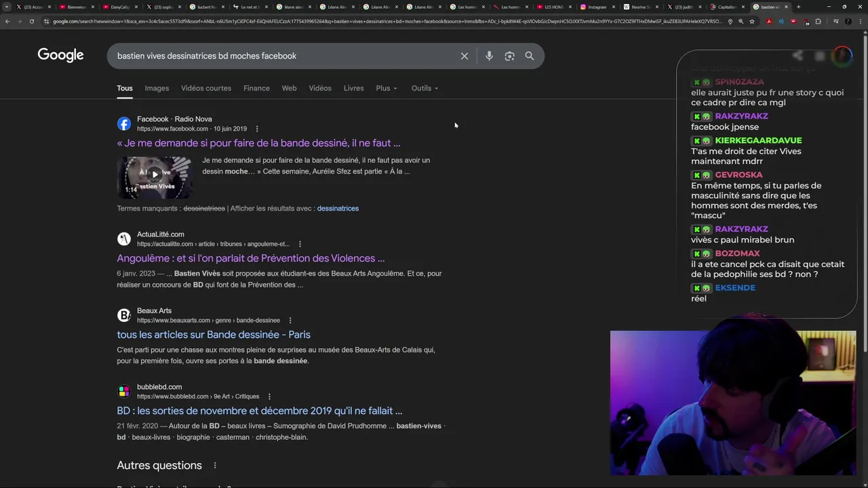Open more options for the Radio Nova result

tap(256, 129)
